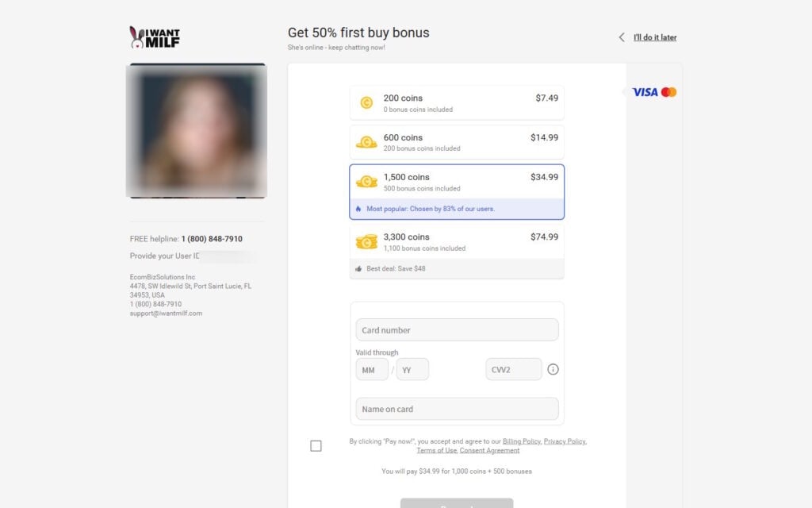Click the Best deal: Save $48 text
Viewport: 812px width, 508px height.
point(396,268)
